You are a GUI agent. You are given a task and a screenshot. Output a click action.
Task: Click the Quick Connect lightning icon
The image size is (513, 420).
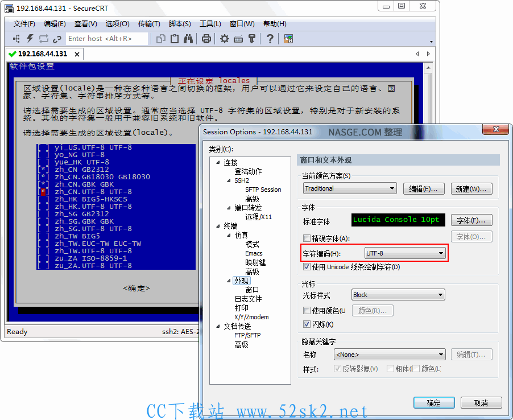(x=30, y=39)
